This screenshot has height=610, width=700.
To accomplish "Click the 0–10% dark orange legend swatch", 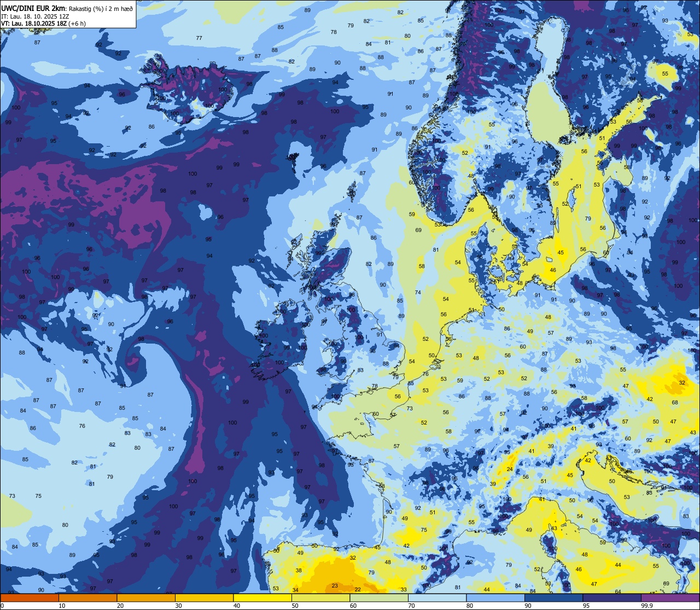I will [30, 598].
